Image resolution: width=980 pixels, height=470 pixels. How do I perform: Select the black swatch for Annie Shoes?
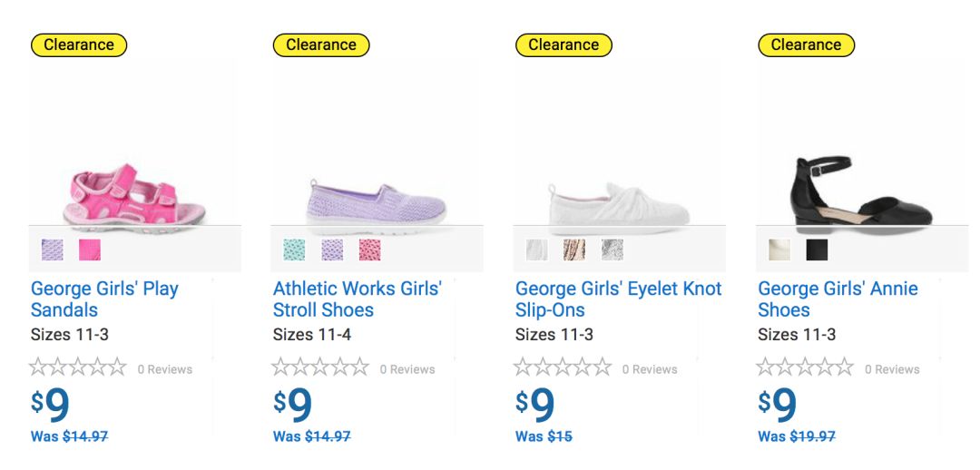click(x=817, y=250)
